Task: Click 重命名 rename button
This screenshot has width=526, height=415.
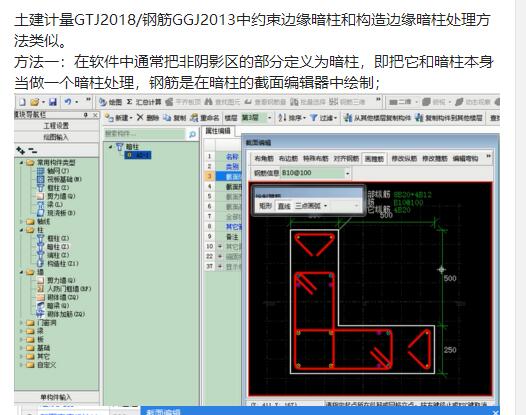Action: tap(204, 118)
